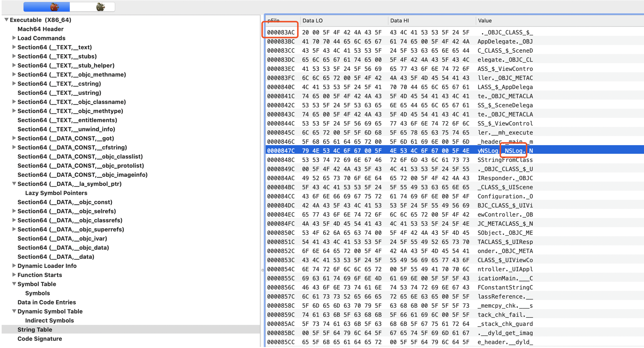Select highlighted row at offset 0000847C

(455, 151)
